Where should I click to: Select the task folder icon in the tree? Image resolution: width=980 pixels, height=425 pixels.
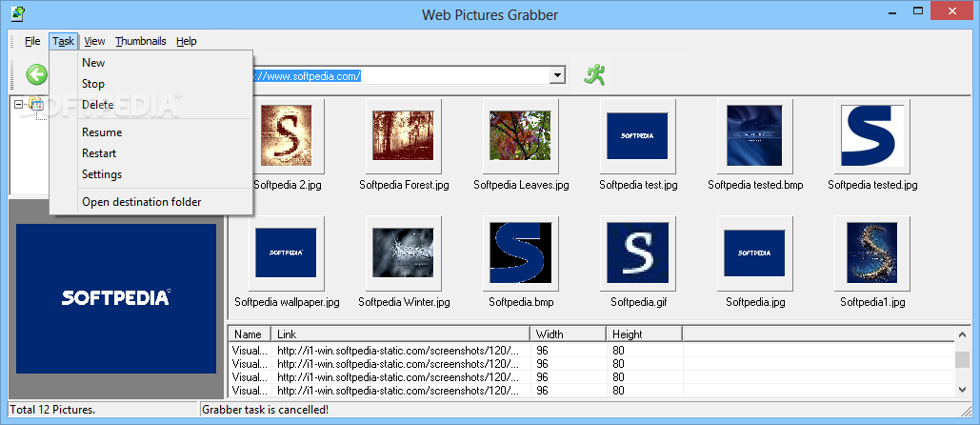35,104
